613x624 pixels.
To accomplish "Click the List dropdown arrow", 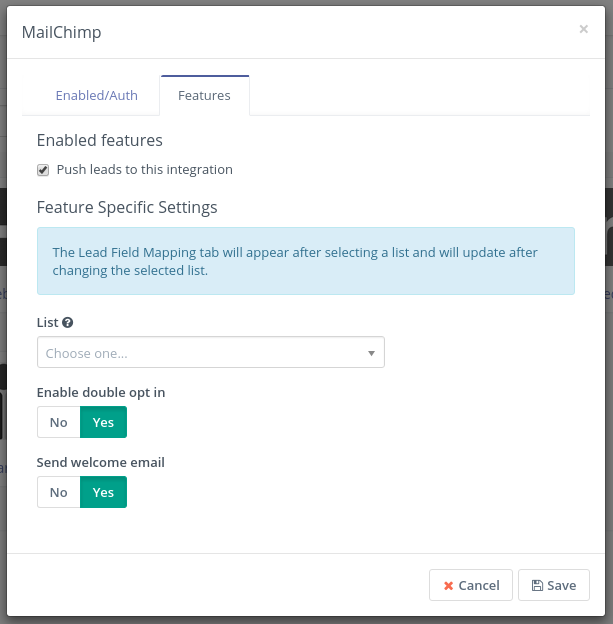I will click(x=371, y=353).
